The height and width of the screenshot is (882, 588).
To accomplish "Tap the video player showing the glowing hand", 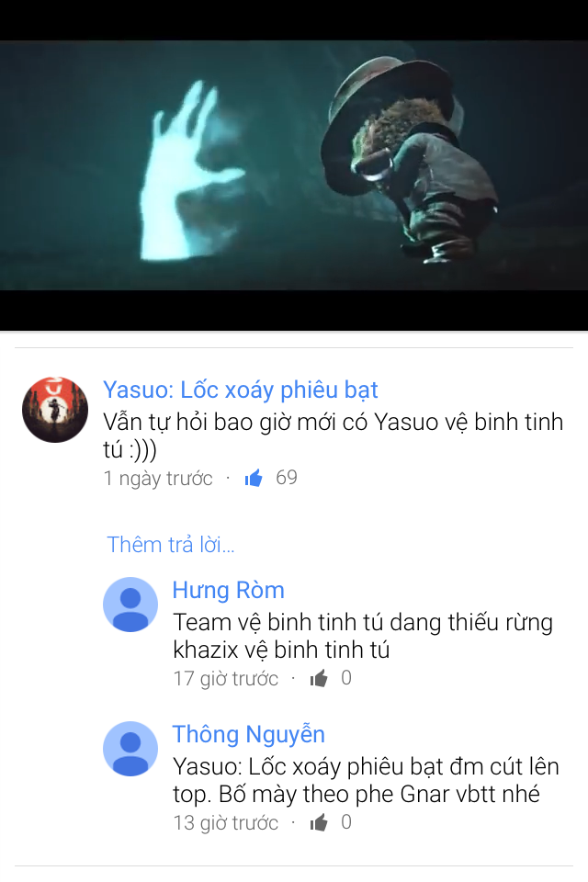I will (294, 165).
